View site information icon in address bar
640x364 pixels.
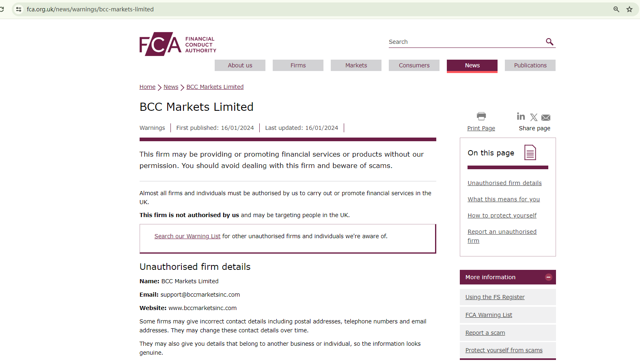click(x=19, y=9)
